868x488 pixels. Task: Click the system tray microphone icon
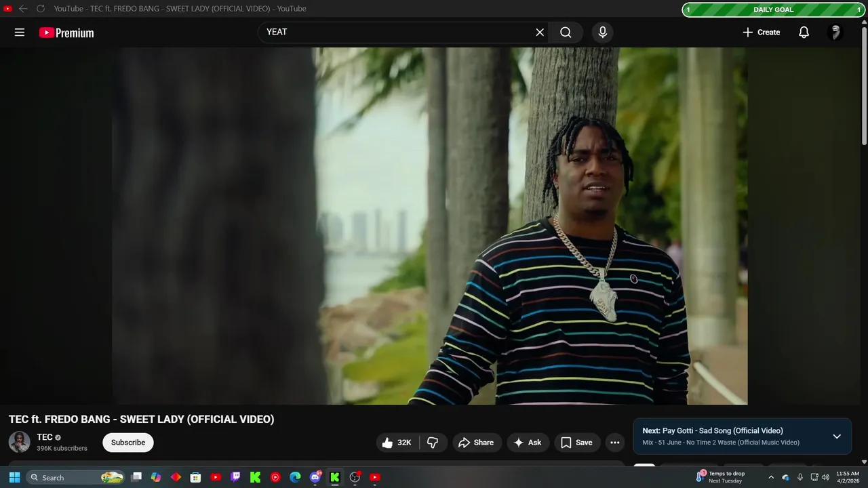(x=800, y=477)
